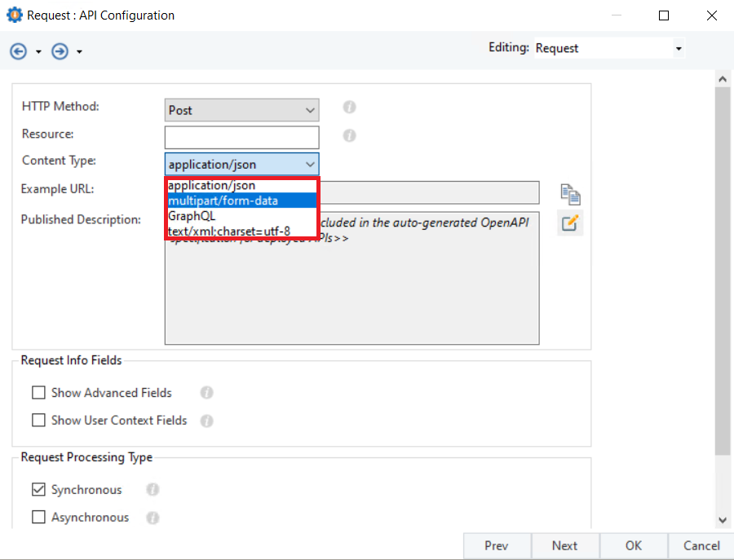Click into the Resource text field
734x560 pixels.
point(241,137)
